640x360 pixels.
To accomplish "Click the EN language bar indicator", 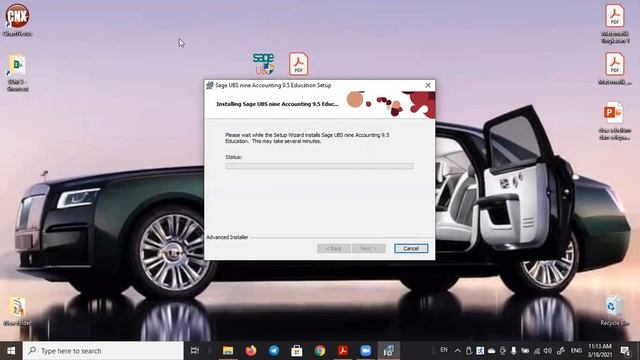I will click(x=444, y=350).
